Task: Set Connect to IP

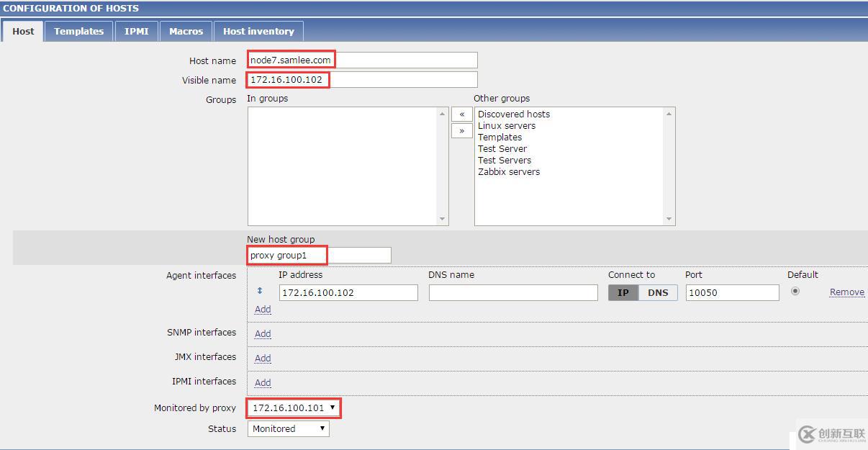Action: 623,292
